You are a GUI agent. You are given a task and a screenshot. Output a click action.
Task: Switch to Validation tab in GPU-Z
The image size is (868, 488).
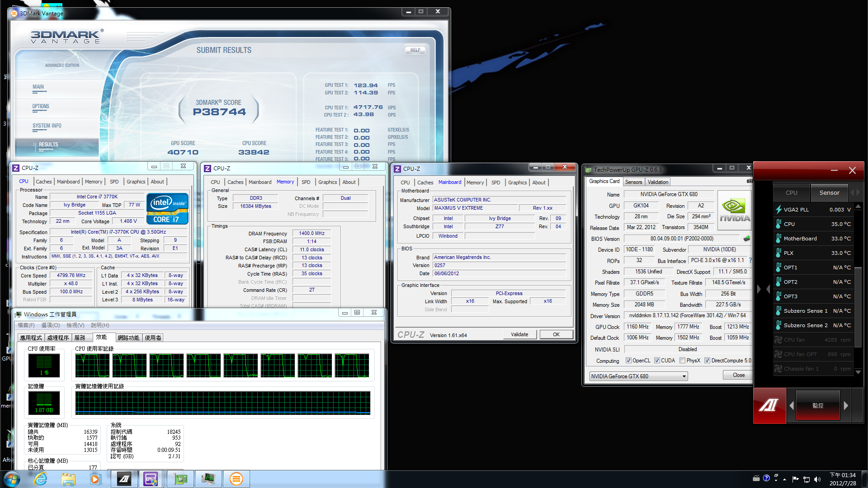[x=658, y=182]
